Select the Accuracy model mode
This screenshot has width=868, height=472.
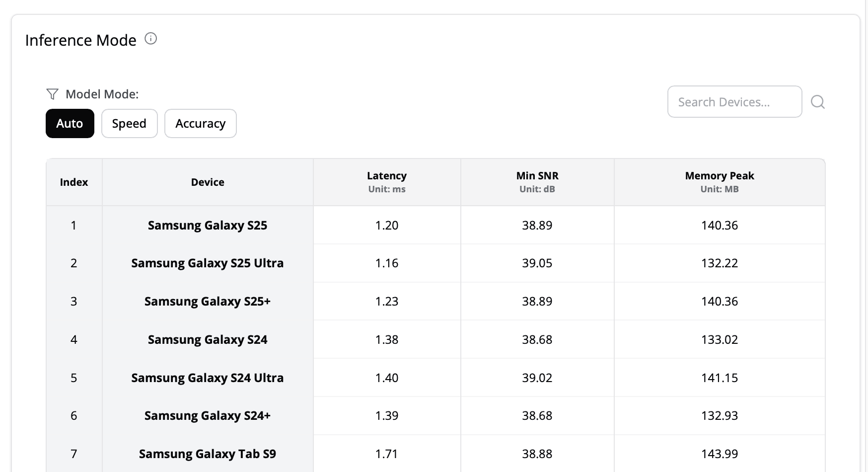point(200,123)
